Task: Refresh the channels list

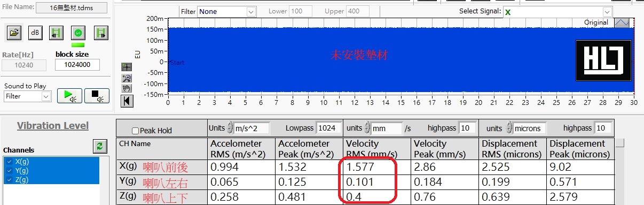Action: pos(99,146)
